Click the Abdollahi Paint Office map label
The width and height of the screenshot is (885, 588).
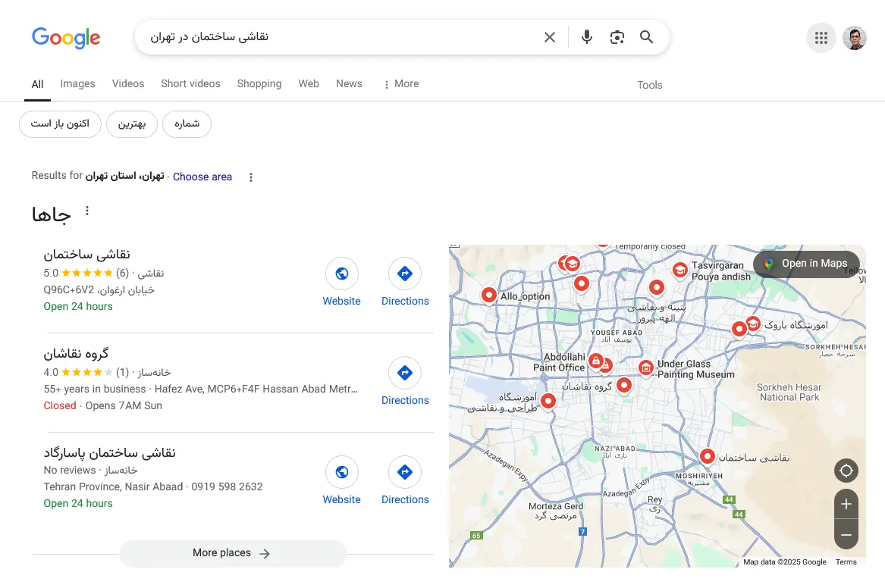point(559,362)
